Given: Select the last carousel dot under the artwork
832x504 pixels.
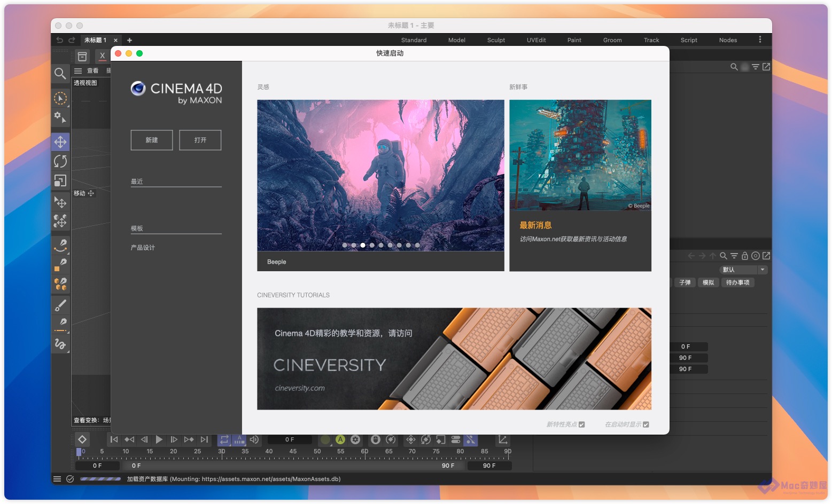Looking at the screenshot, I should (x=417, y=246).
